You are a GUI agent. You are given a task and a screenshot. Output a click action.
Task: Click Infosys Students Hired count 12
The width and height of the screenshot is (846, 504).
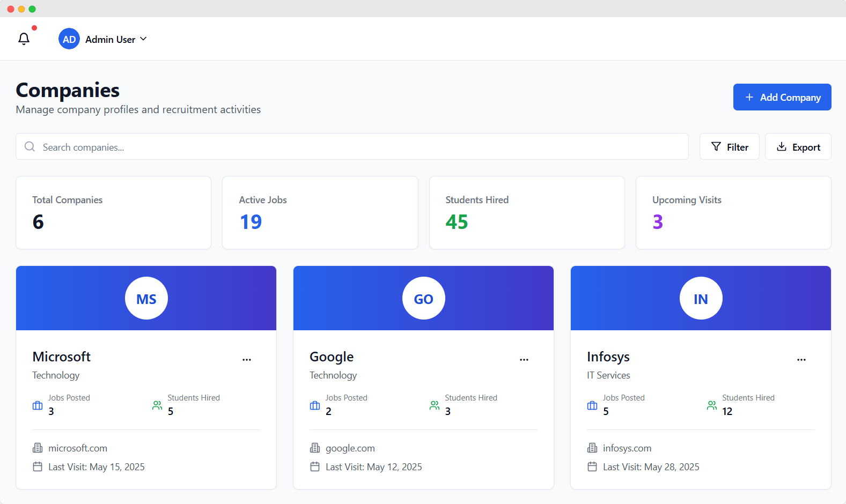click(727, 411)
